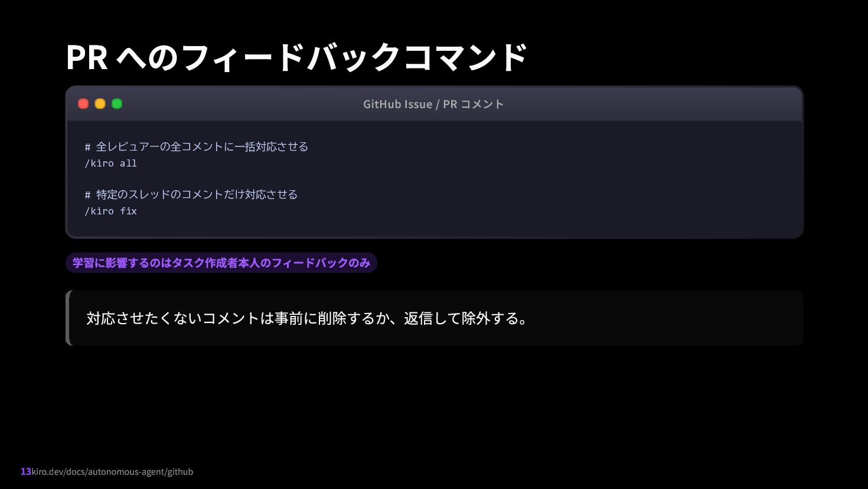Click the slide page number 13
This screenshot has height=489, width=868.
tap(25, 472)
